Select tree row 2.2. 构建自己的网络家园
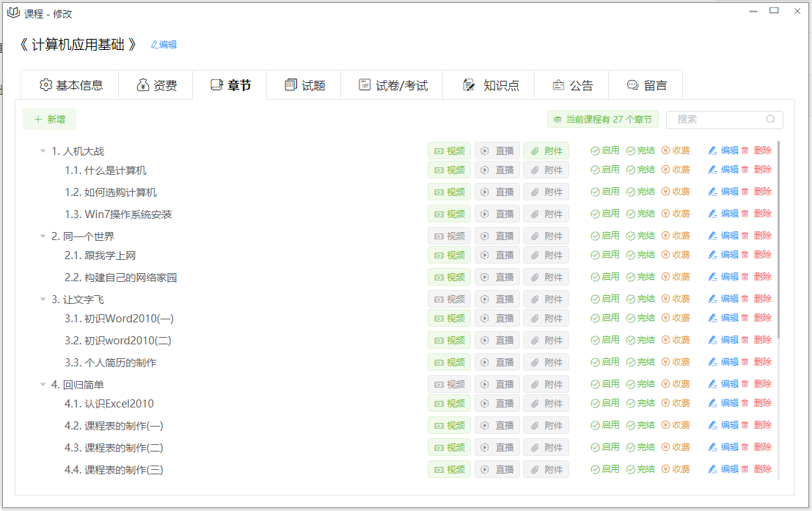 click(x=120, y=278)
